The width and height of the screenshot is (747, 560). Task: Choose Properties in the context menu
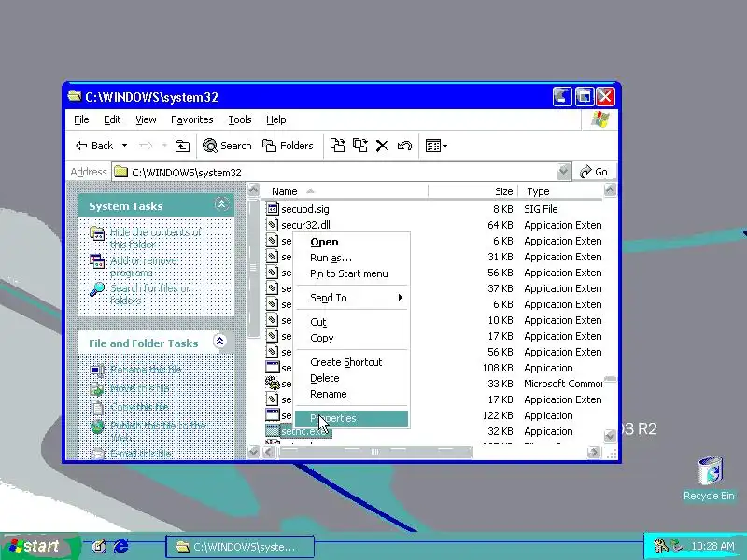tap(352, 418)
